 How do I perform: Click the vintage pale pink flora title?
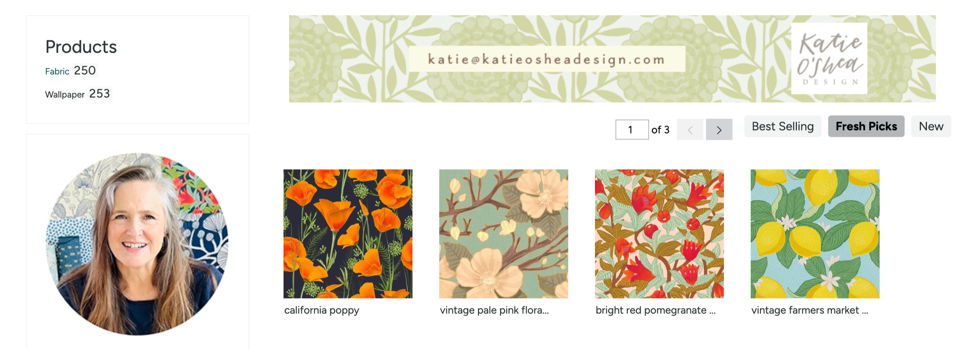(494, 310)
